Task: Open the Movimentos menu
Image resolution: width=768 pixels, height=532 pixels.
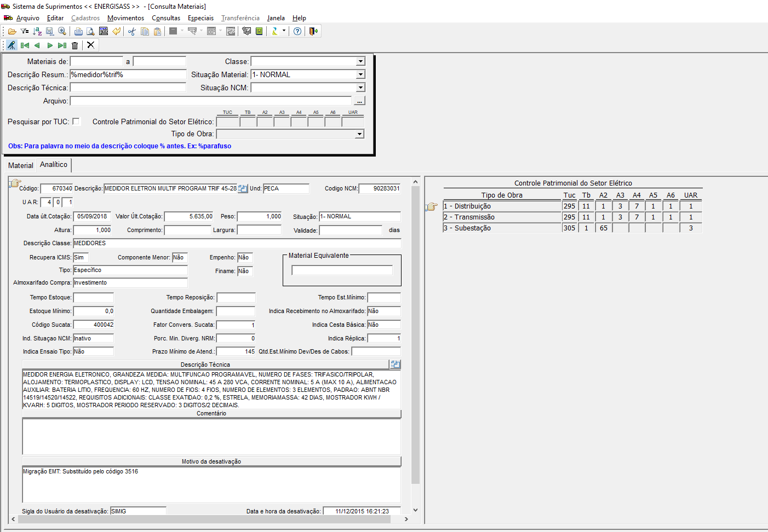Action: 125,18
